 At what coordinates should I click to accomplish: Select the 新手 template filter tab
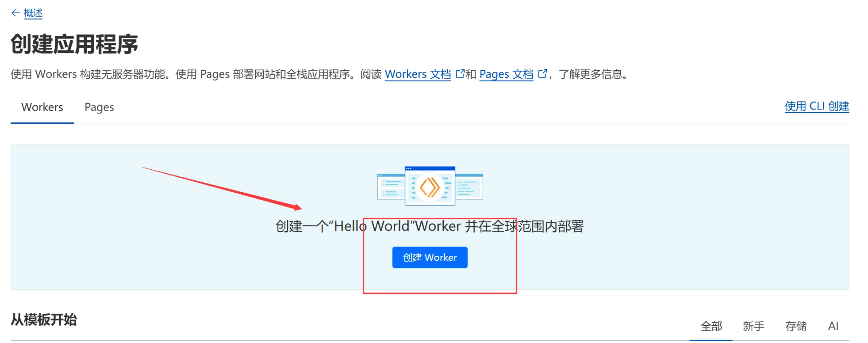[x=753, y=326]
